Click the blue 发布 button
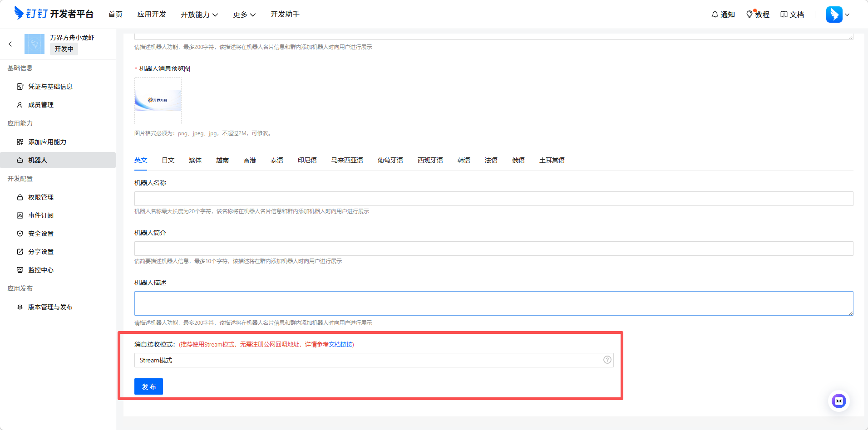Image resolution: width=868 pixels, height=430 pixels. 148,386
